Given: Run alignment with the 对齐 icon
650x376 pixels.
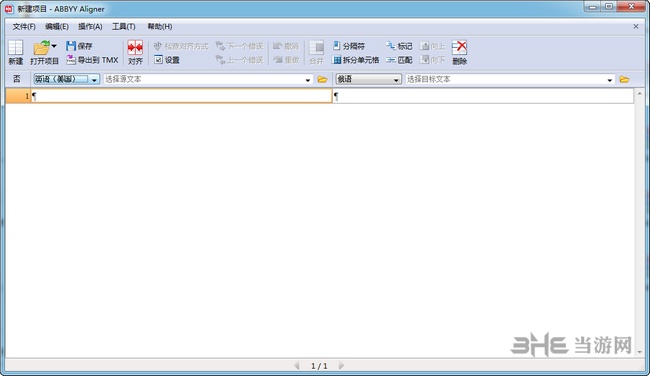Looking at the screenshot, I should pyautogui.click(x=135, y=52).
